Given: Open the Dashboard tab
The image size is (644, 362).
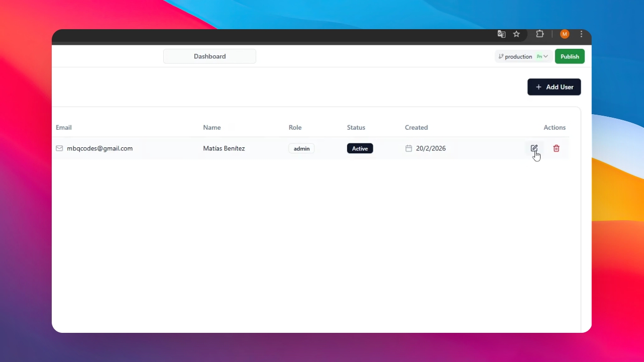Looking at the screenshot, I should [209, 56].
